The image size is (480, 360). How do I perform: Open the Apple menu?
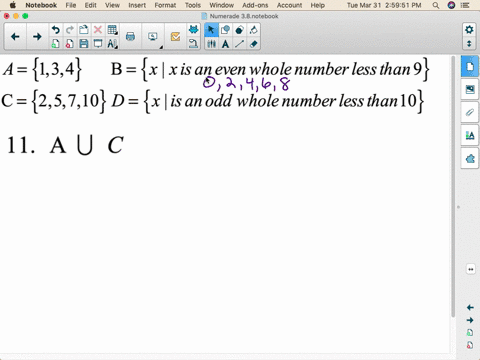13,5
